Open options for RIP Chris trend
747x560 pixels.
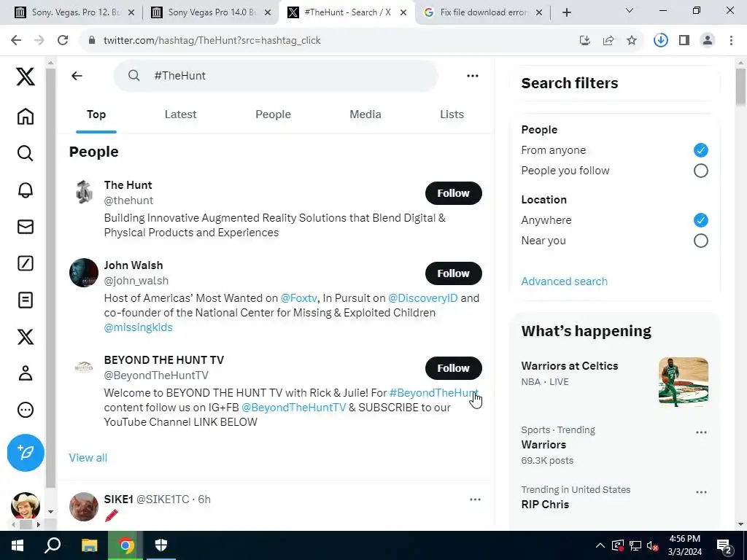coord(701,492)
